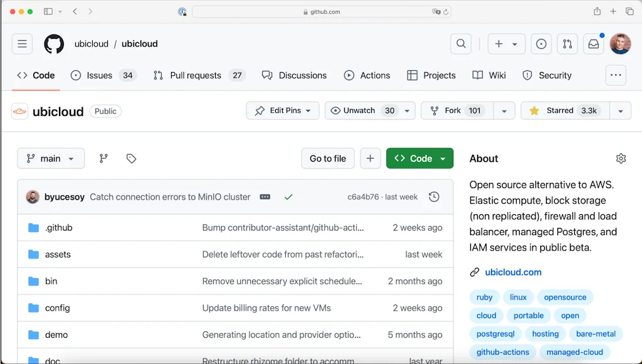The image size is (642, 364).
Task: View branches via the branch icon
Action: tap(103, 159)
